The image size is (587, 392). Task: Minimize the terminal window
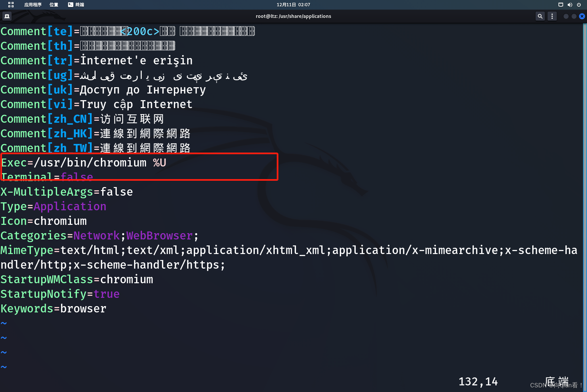pos(566,16)
